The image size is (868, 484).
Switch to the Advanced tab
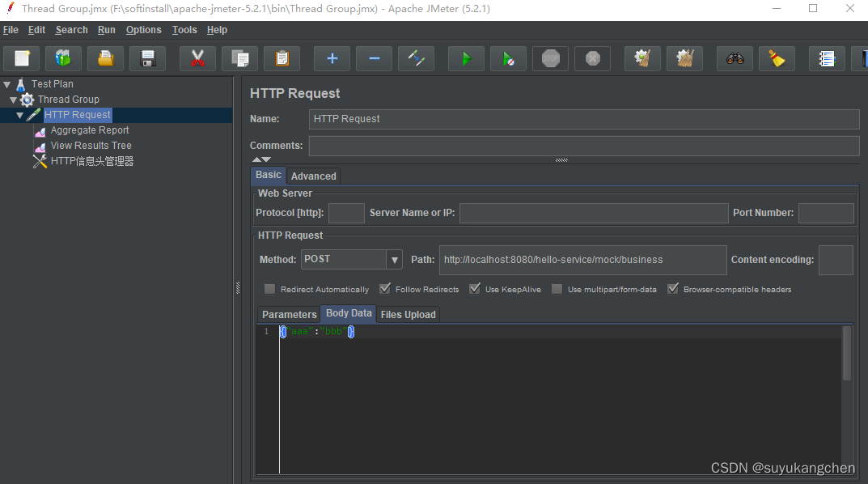pyautogui.click(x=313, y=176)
